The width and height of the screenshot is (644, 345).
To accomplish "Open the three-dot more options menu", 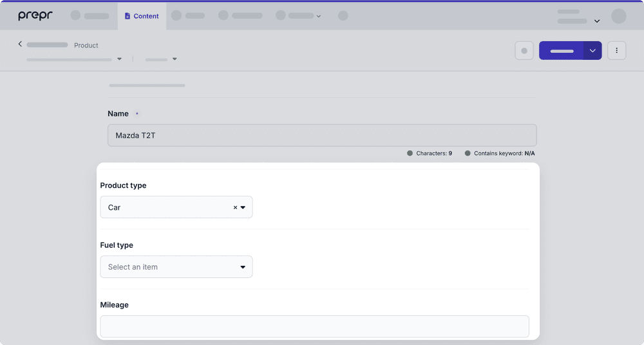I will click(616, 50).
